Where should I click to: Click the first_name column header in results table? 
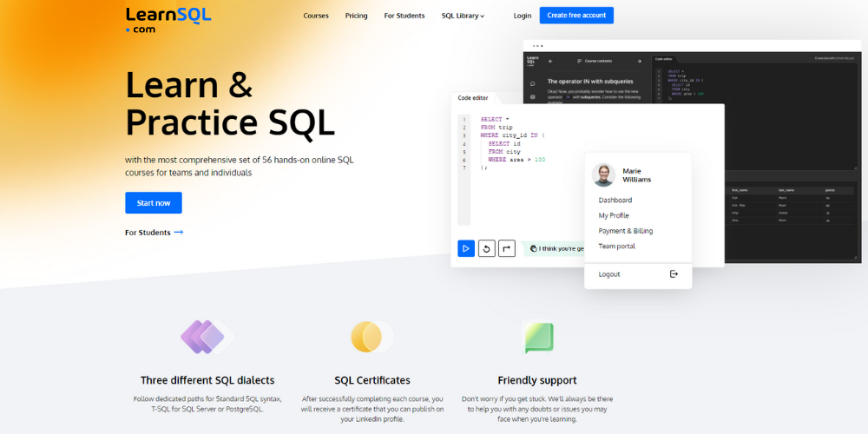click(x=740, y=190)
